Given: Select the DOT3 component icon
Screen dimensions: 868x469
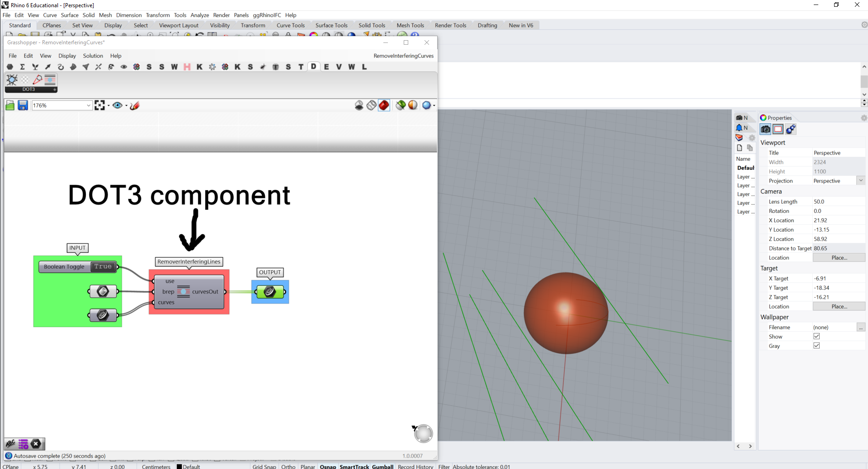Looking at the screenshot, I should click(x=12, y=80).
